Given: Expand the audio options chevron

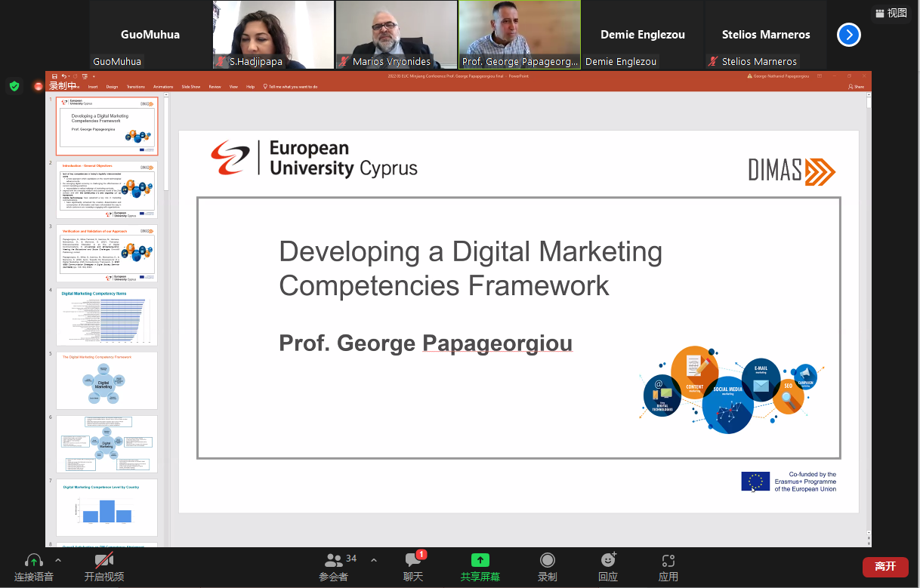Looking at the screenshot, I should coord(58,560).
